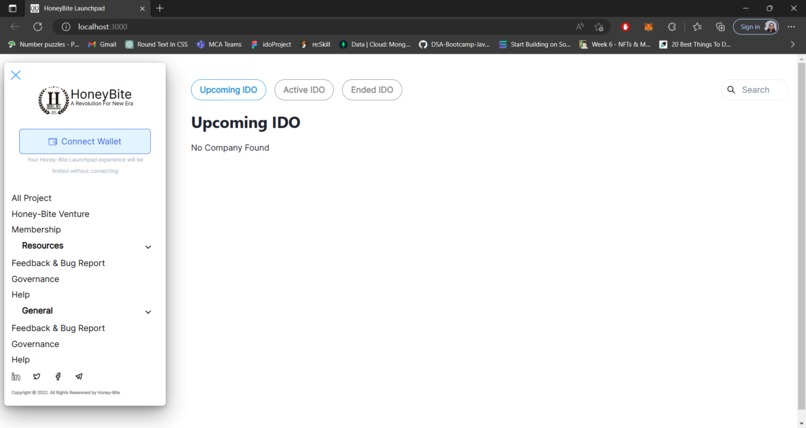Open Feedback & Bug Report under General

click(58, 328)
